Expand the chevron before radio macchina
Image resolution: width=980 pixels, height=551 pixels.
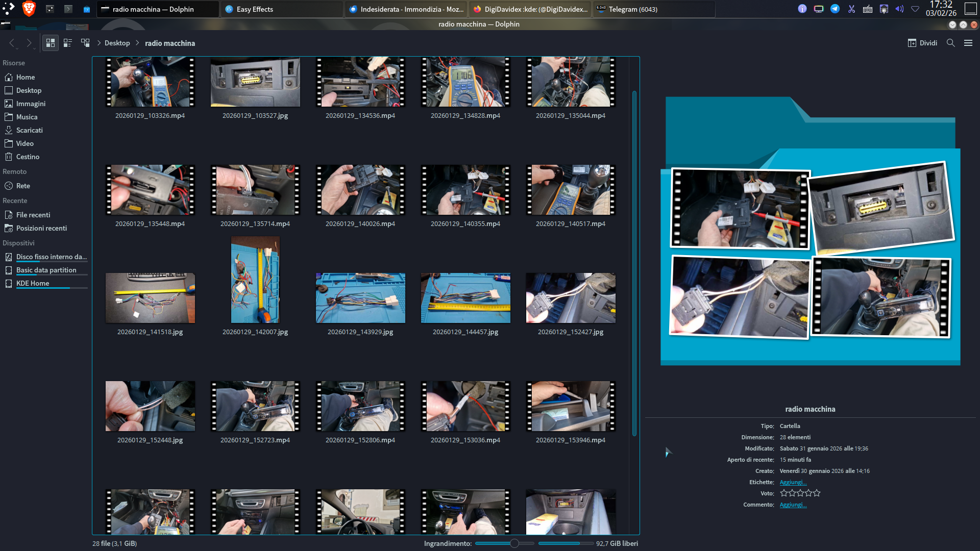(x=137, y=43)
